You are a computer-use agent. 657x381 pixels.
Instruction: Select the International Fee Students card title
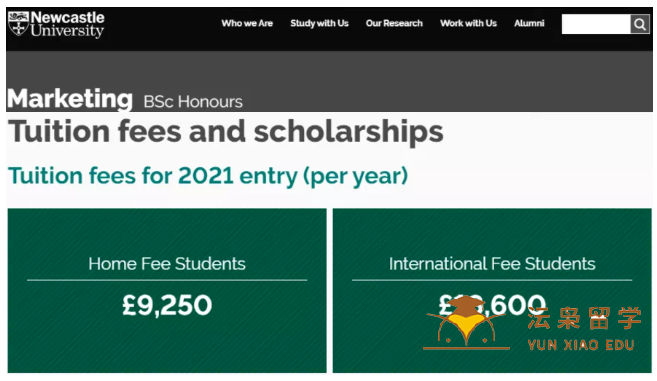coord(492,264)
